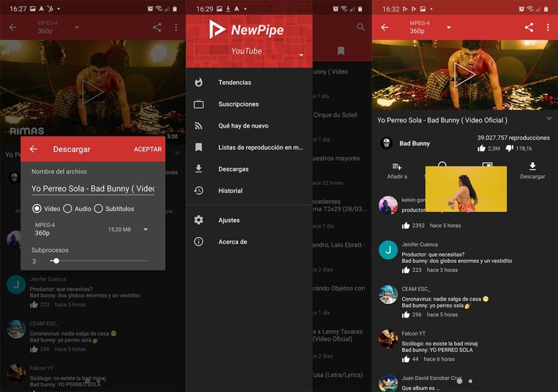Screen dimensions: 558x392
Task: Click the search magnifier beside the drawer
Action: point(361,27)
